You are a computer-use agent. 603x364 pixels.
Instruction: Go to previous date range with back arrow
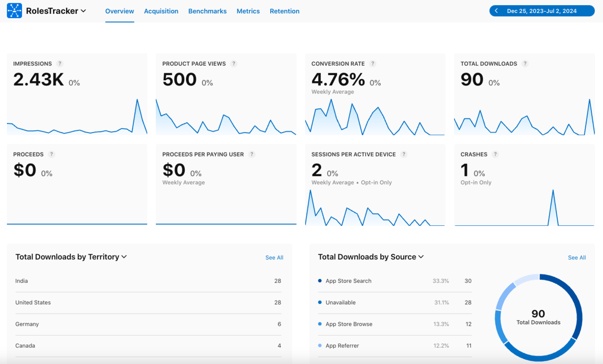click(x=497, y=11)
